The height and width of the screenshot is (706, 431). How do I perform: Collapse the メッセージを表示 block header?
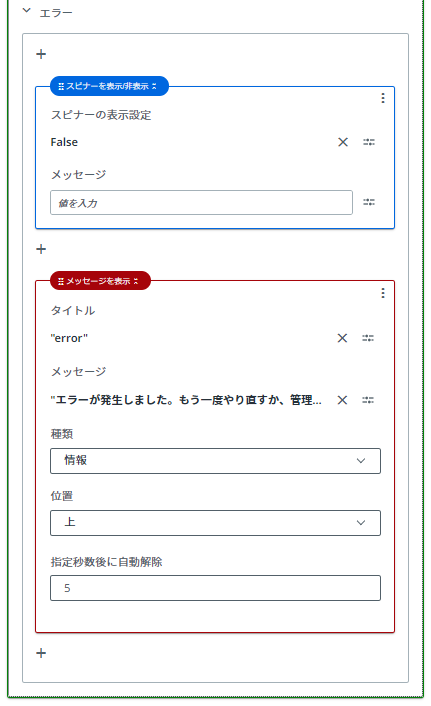click(136, 281)
